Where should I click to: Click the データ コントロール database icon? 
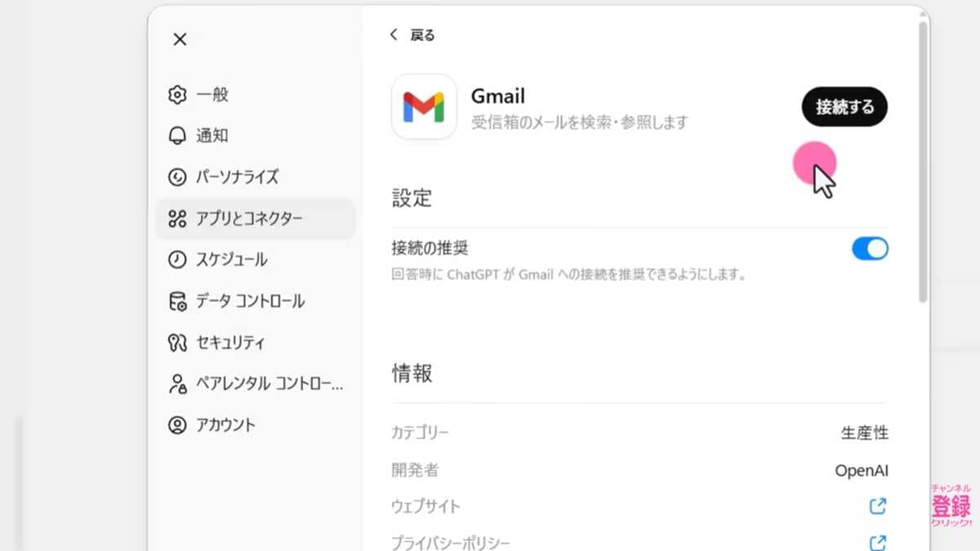point(180,301)
